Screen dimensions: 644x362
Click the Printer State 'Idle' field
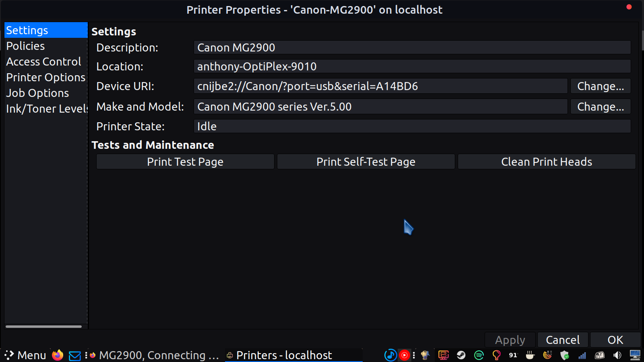[x=412, y=126]
